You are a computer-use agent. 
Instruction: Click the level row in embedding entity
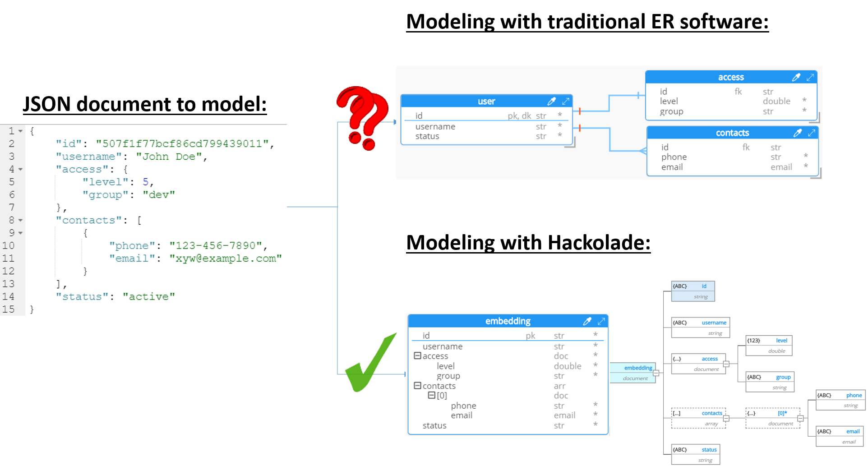click(x=508, y=366)
